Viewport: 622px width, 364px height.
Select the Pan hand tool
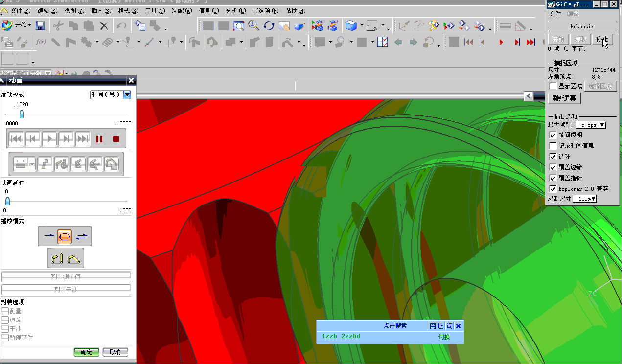(284, 25)
